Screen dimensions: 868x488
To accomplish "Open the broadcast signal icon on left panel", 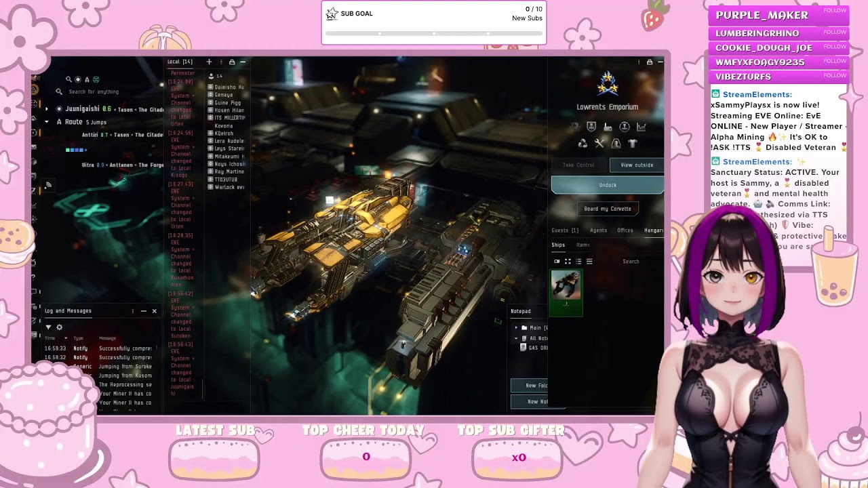I will pyautogui.click(x=49, y=184).
